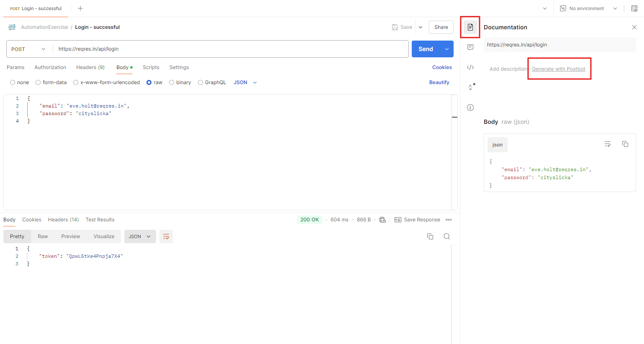The height and width of the screenshot is (344, 644).
Task: Click the Send button
Action: tap(425, 49)
